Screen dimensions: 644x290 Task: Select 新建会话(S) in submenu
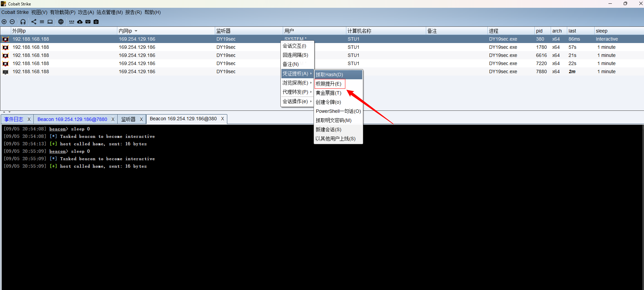coord(338,129)
